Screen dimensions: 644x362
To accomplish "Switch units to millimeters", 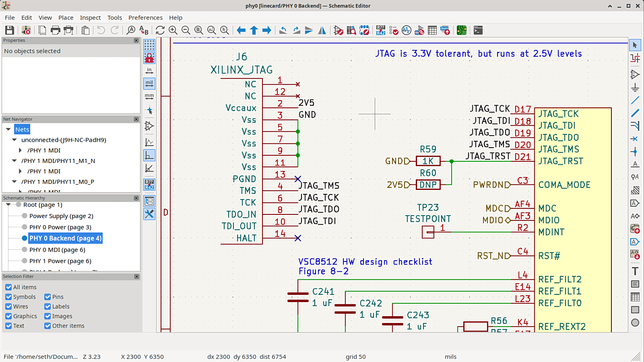I will pos(149,96).
